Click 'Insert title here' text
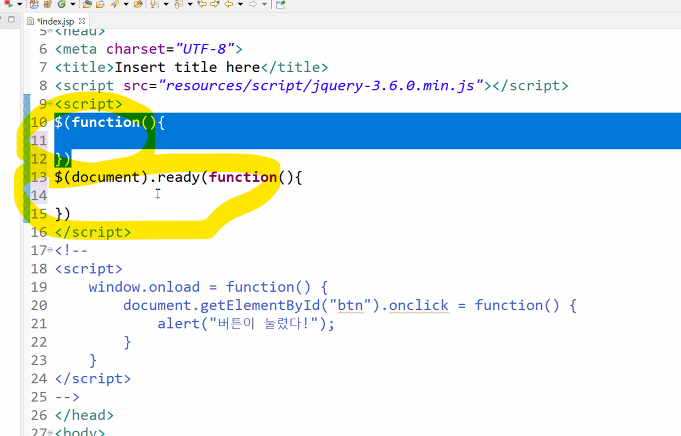This screenshot has width=681, height=436. point(187,67)
